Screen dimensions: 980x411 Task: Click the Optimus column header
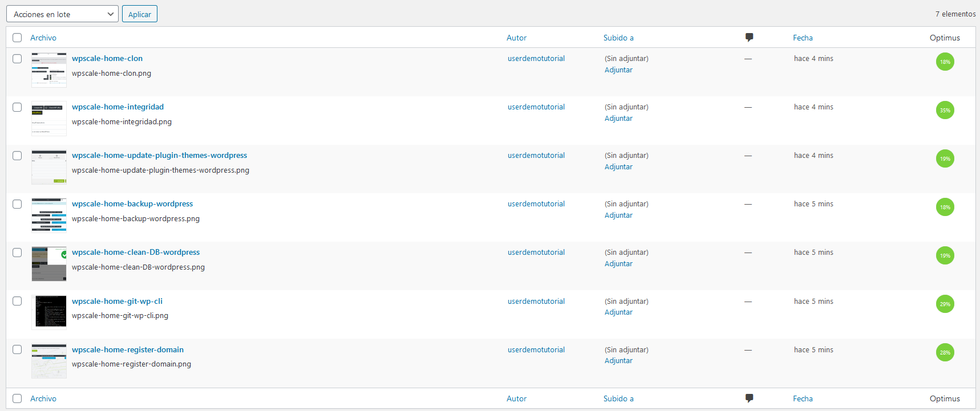(945, 38)
